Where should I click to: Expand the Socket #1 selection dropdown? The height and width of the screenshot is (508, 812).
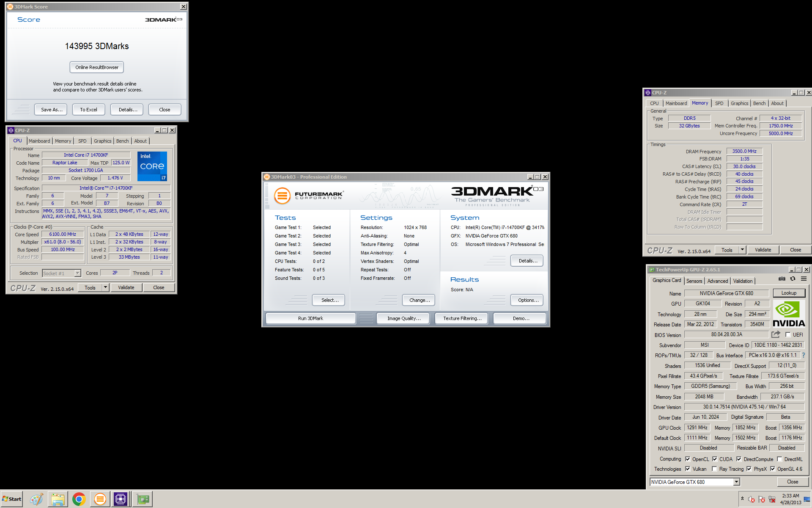click(x=77, y=273)
